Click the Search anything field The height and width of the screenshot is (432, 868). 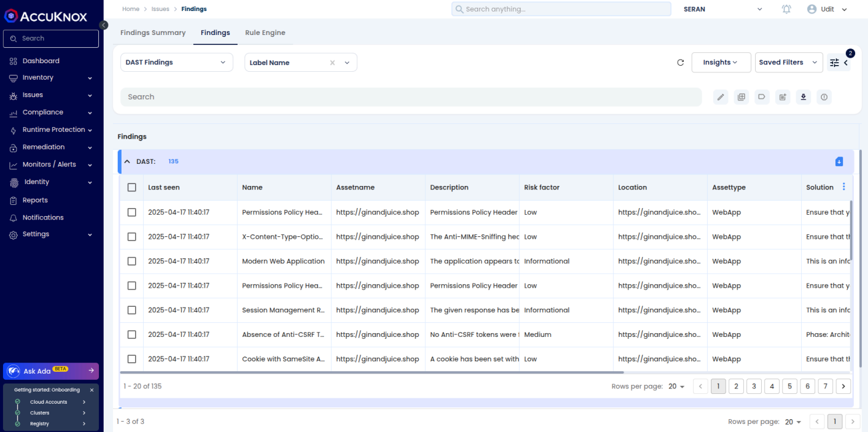(x=561, y=9)
